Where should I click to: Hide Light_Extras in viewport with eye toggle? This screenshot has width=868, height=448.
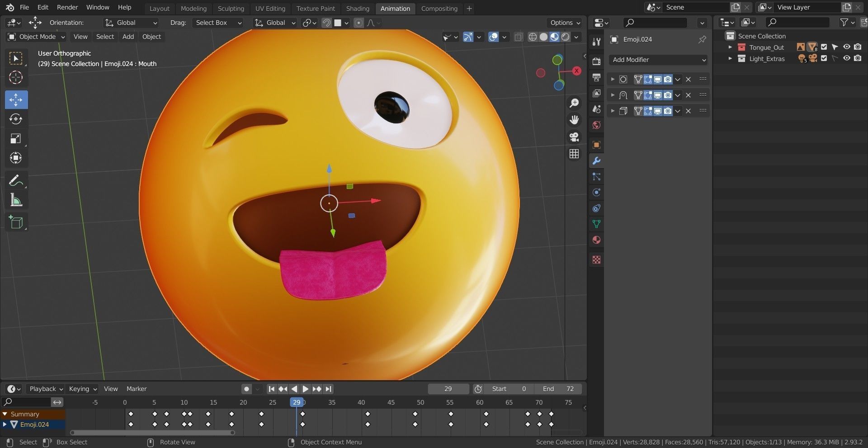point(846,58)
